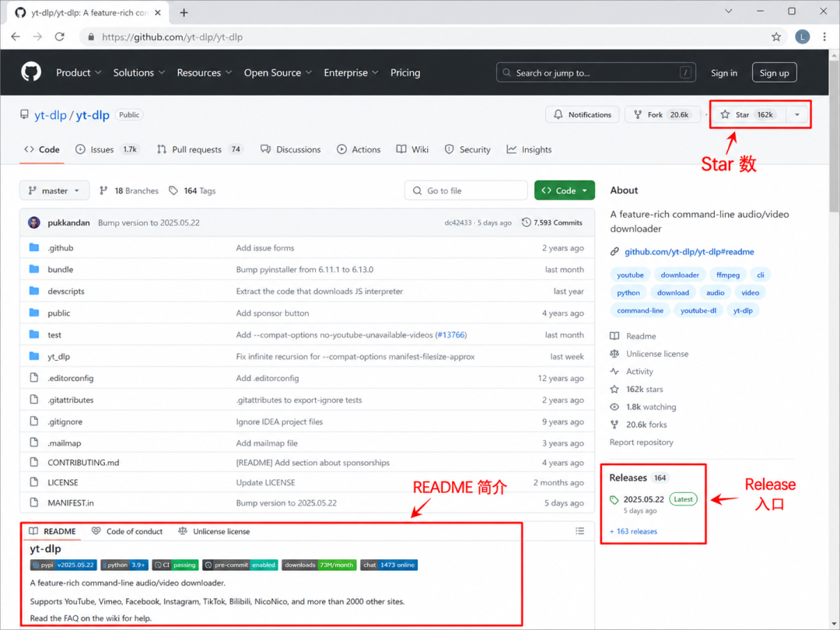This screenshot has width=840, height=630.
Task: Focus the Search or jump to field
Action: (x=596, y=73)
